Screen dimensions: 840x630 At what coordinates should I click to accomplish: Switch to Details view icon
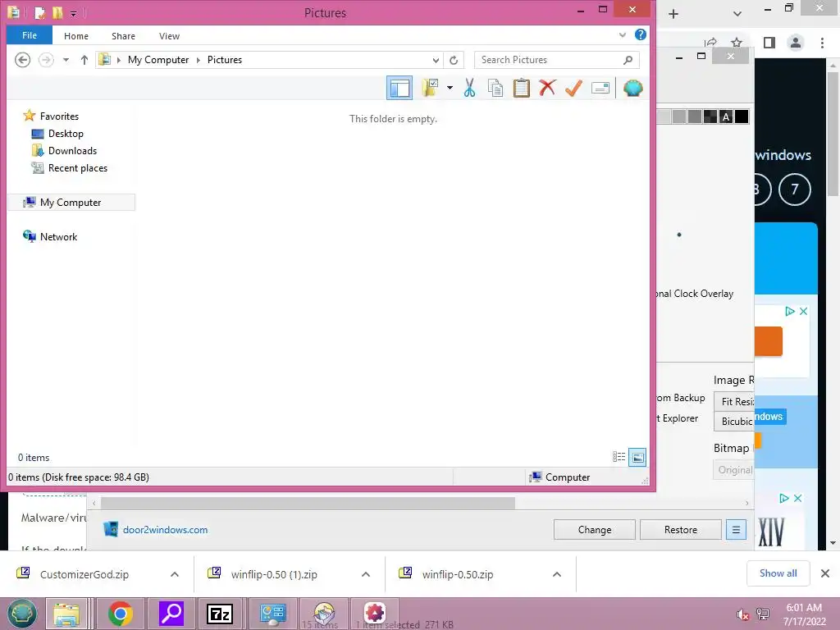[619, 457]
